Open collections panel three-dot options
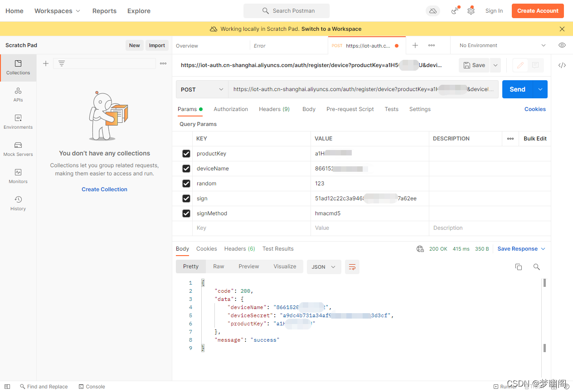Screen dimensions: 573x392 [x=163, y=63]
